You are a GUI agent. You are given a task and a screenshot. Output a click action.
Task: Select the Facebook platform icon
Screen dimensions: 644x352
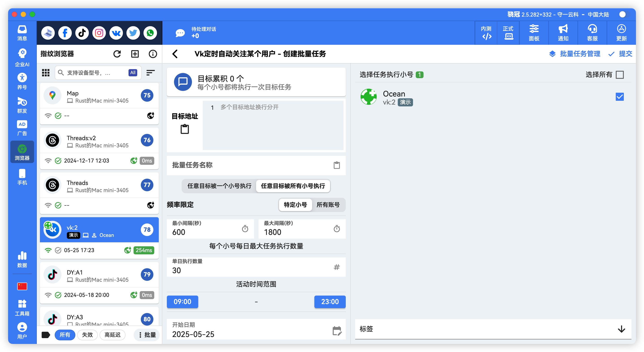pos(65,33)
